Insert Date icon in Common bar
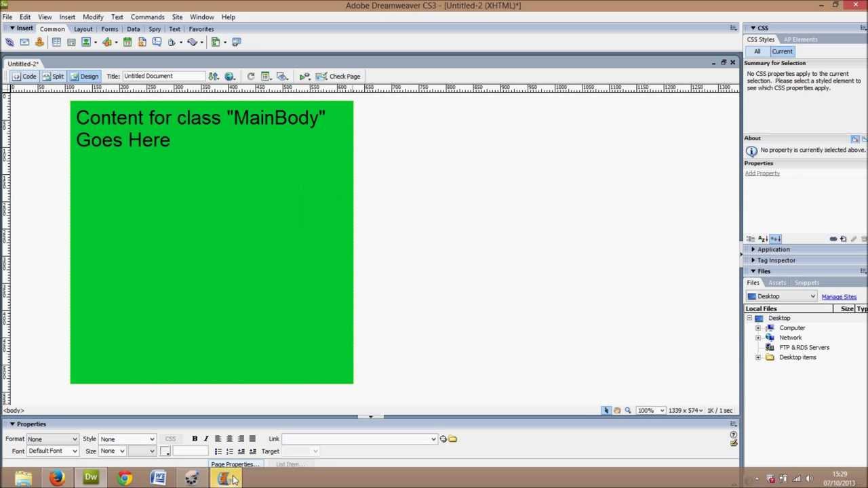 point(127,42)
